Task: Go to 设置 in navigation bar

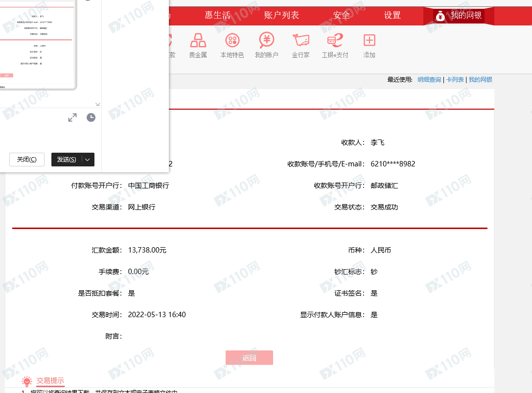Action: click(392, 15)
